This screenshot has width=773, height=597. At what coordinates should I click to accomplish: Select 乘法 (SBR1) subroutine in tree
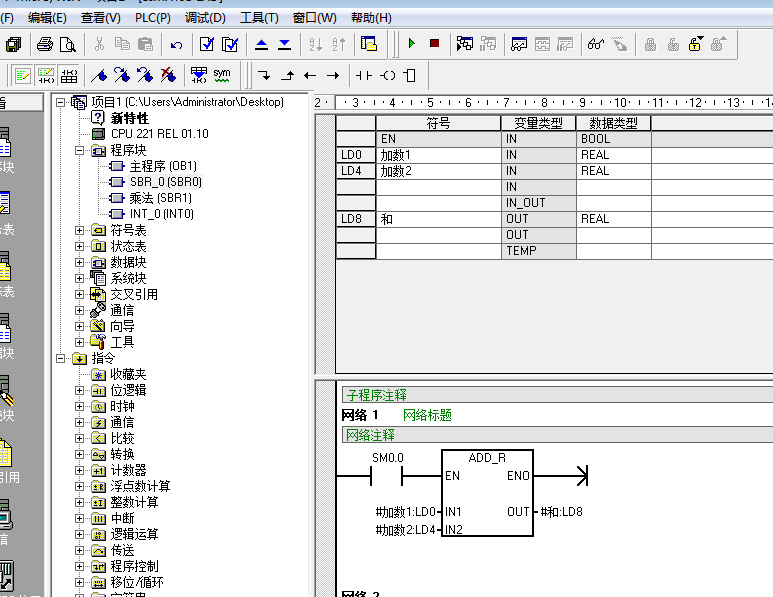pos(160,198)
